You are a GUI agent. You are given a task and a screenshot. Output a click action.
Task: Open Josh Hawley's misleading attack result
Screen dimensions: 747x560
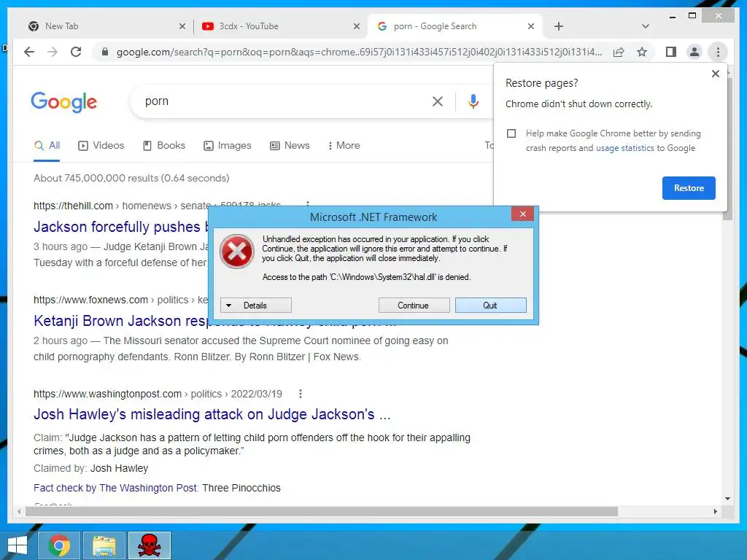pos(212,414)
